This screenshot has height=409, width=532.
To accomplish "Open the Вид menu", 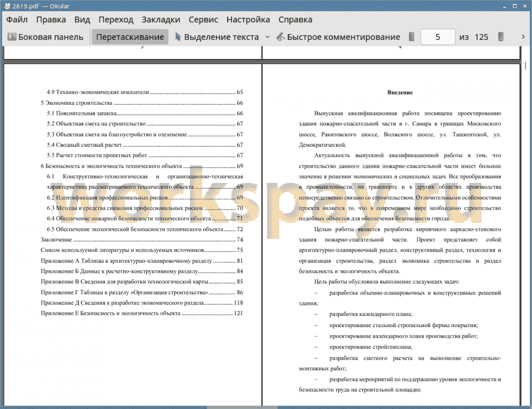I will pos(82,20).
